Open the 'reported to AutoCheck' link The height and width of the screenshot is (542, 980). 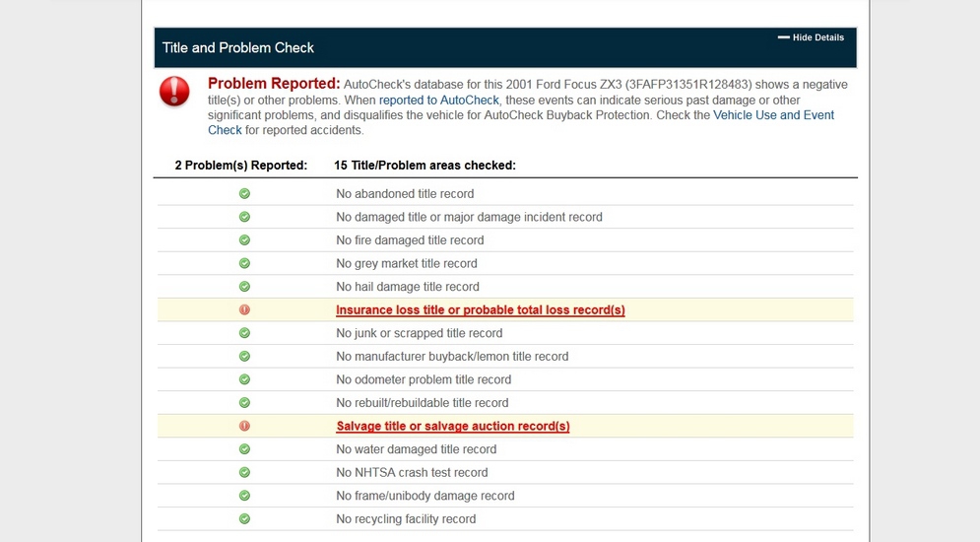[438, 100]
